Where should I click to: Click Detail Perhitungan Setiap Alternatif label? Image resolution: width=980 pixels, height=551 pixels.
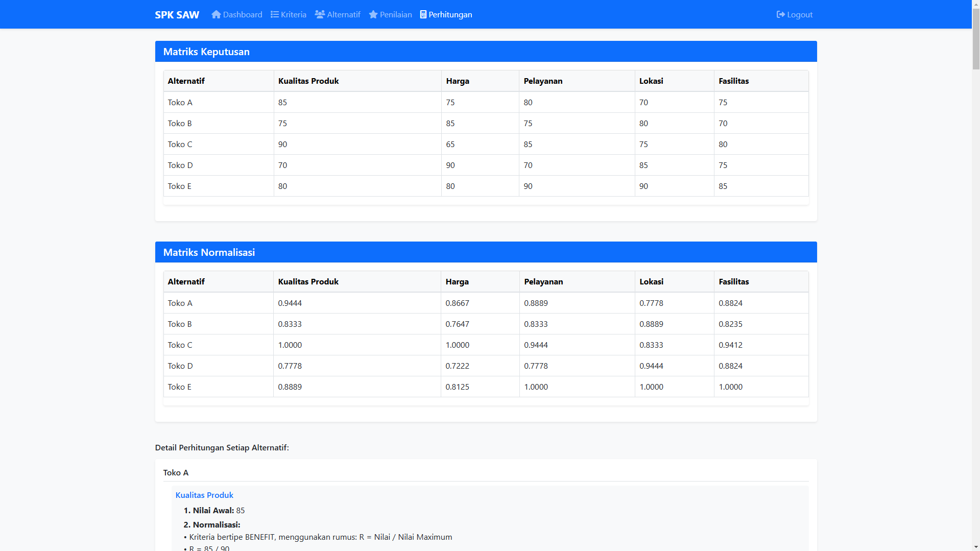[x=222, y=447]
